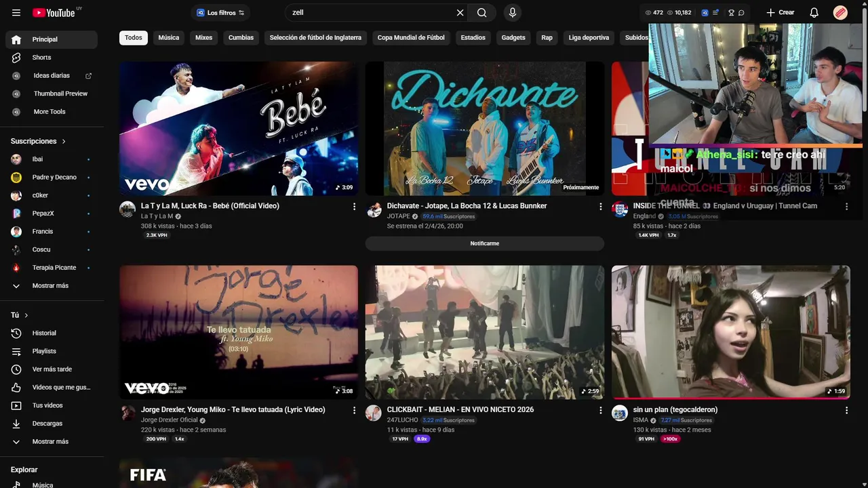Open the PepazX subscription

pos(52,213)
